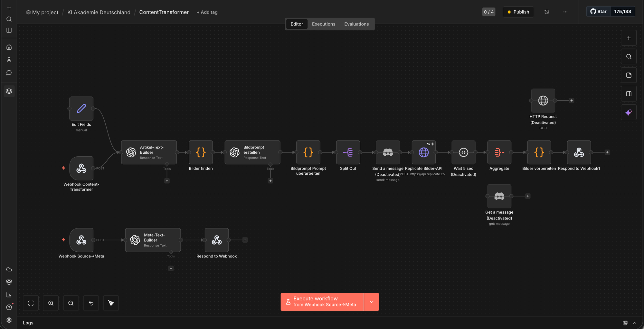Screen dimensions: 644x329
Task: Expand the Execute workflow trigger dropdown
Action: pos(371,302)
